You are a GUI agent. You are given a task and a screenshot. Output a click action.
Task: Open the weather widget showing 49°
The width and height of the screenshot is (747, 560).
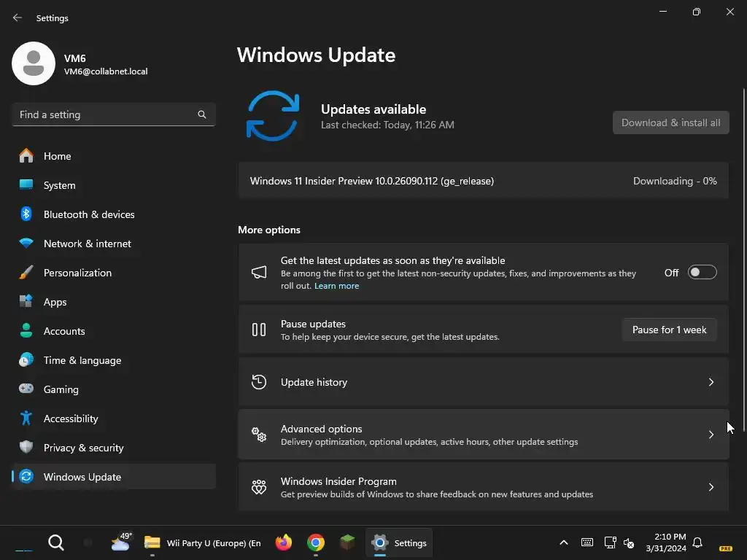tap(121, 542)
